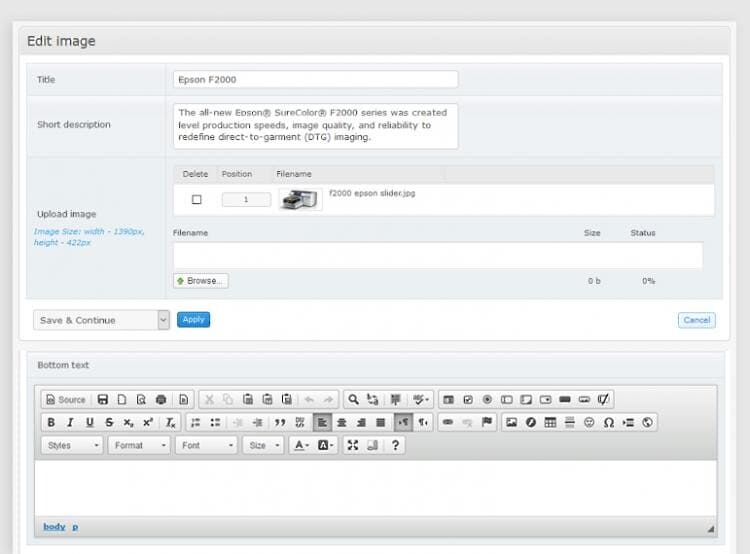Select the left text alignment
Viewport: 750px width, 554px height.
click(322, 422)
